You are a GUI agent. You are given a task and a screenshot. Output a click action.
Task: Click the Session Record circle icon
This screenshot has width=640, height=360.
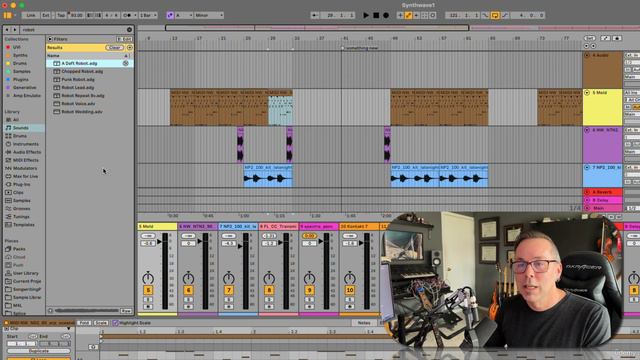tap(433, 16)
